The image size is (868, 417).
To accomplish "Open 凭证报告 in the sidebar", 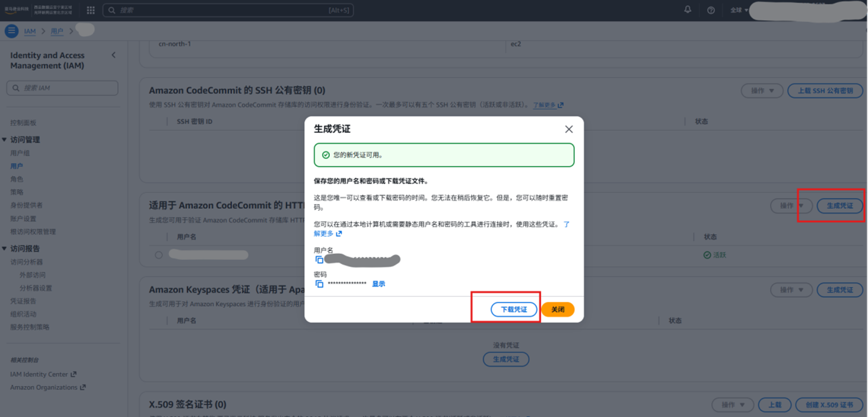I will (x=23, y=301).
